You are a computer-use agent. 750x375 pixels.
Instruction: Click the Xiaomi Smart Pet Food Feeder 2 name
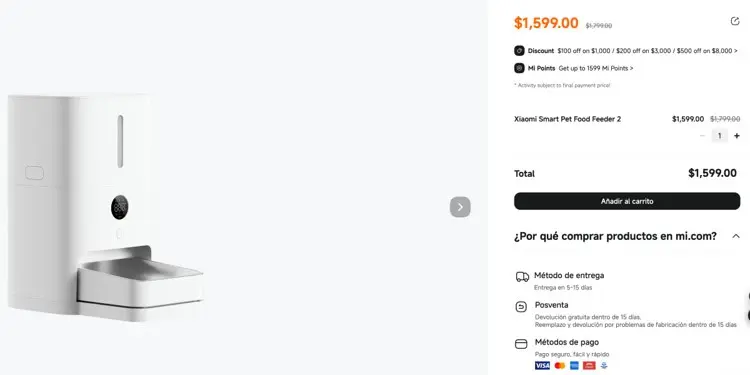coord(567,119)
